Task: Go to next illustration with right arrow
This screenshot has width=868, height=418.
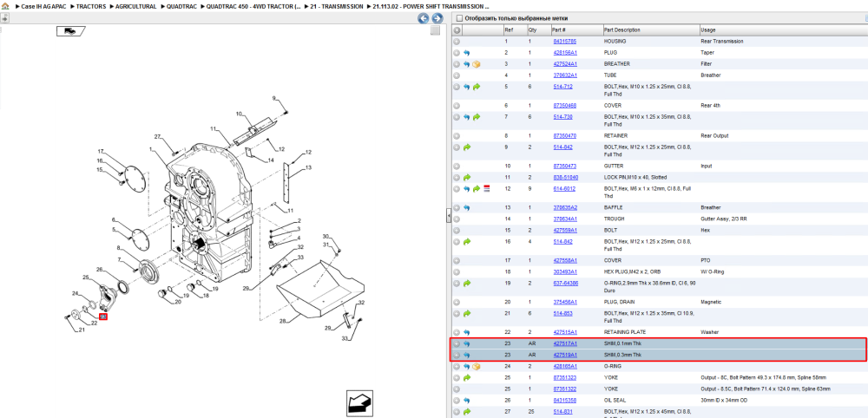Action: coord(437,19)
